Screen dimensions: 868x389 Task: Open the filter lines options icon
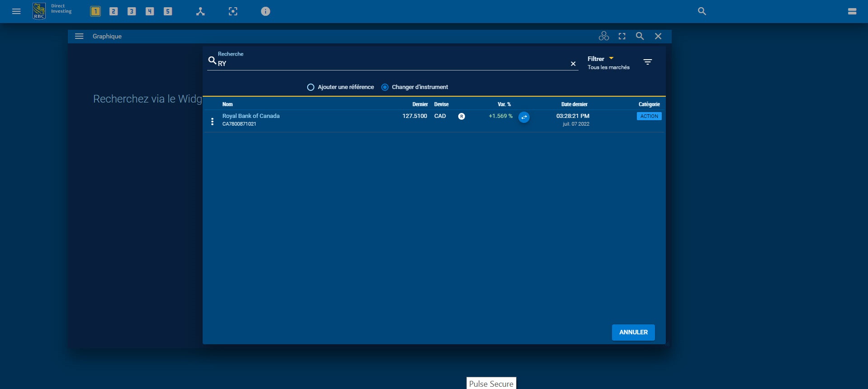point(648,62)
